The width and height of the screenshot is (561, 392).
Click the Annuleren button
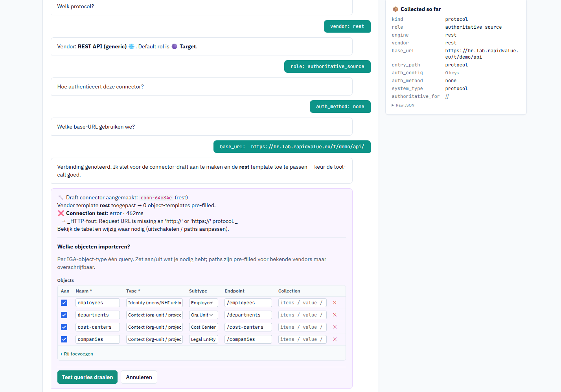pos(139,377)
